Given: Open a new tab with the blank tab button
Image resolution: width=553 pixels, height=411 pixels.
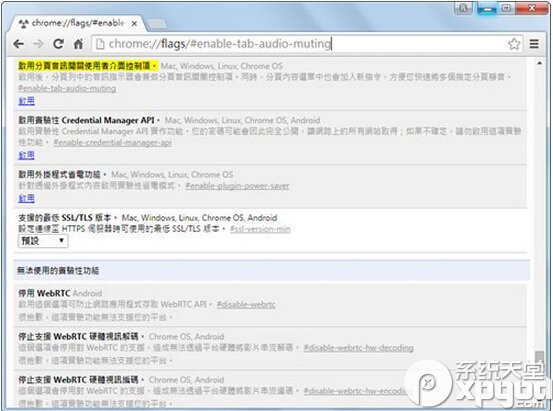Looking at the screenshot, I should pyautogui.click(x=157, y=24).
